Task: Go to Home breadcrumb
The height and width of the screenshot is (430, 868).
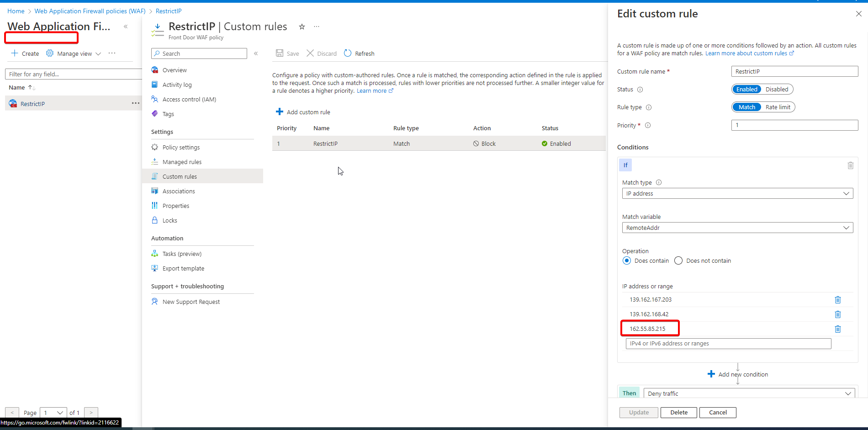Action: [16, 11]
